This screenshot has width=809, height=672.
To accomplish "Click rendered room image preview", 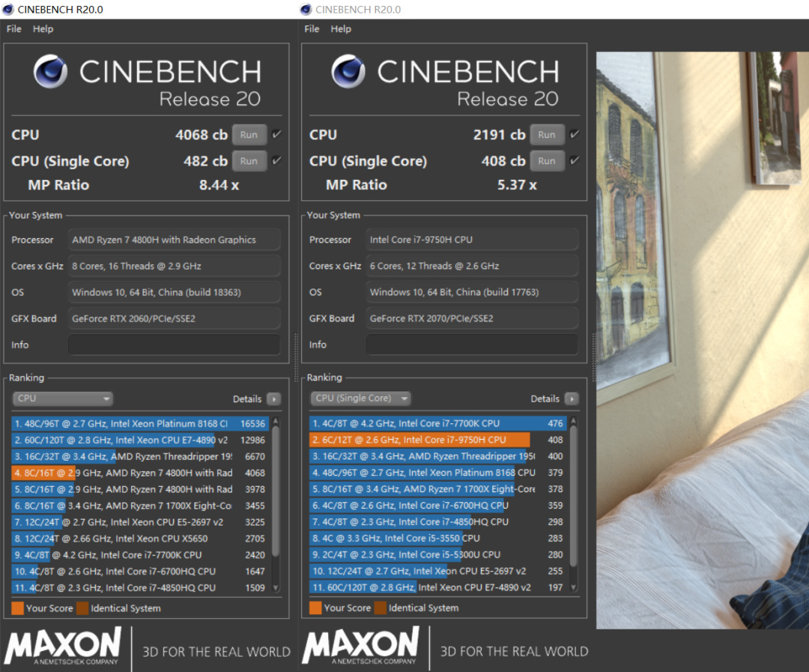I will [x=702, y=340].
